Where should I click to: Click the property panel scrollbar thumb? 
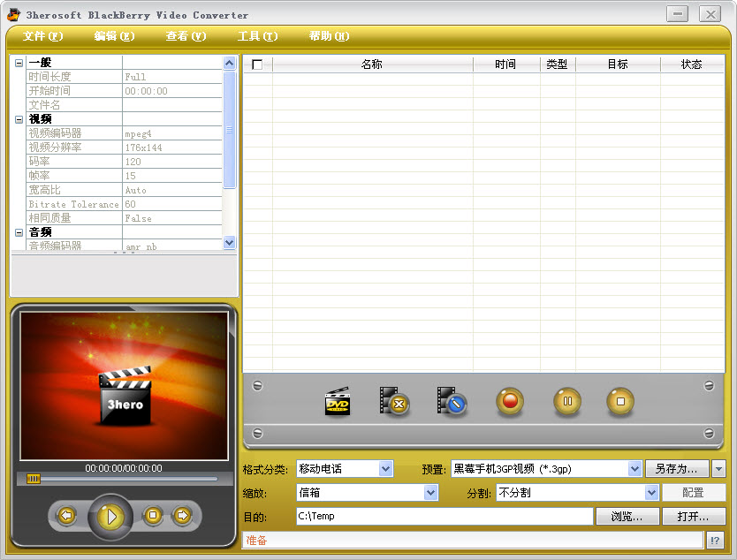click(x=229, y=129)
